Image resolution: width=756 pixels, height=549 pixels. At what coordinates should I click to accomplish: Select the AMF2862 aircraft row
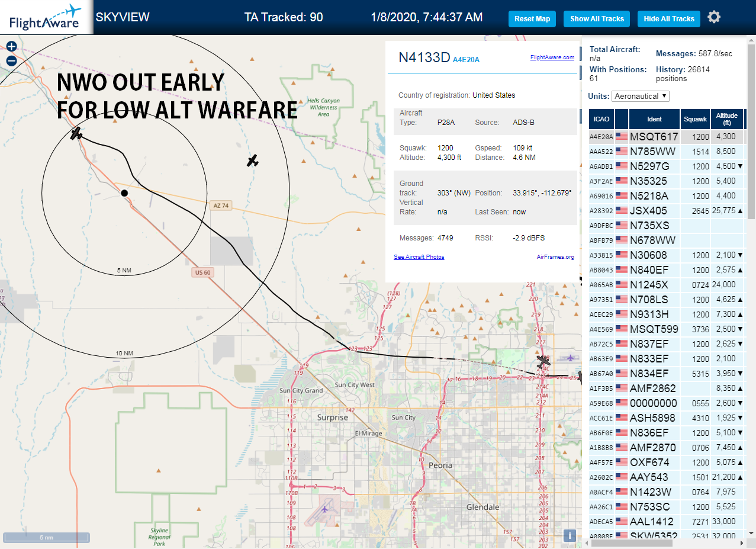pyautogui.click(x=667, y=389)
